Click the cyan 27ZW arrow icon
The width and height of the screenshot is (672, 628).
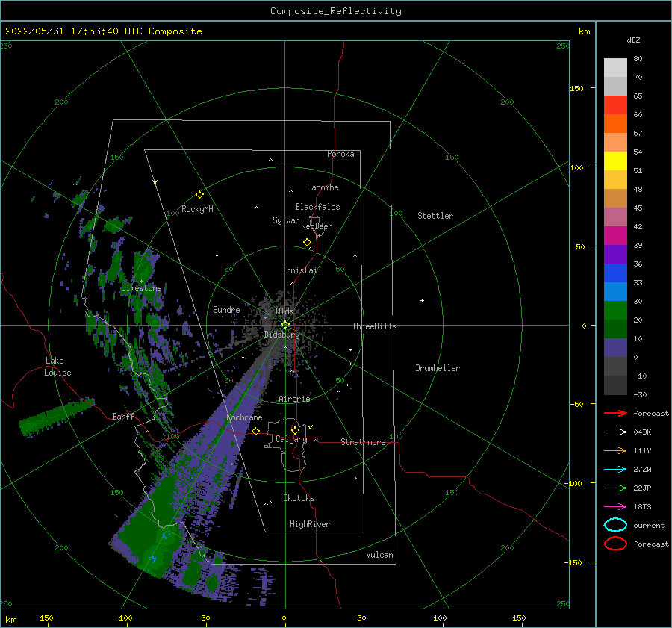(x=615, y=470)
